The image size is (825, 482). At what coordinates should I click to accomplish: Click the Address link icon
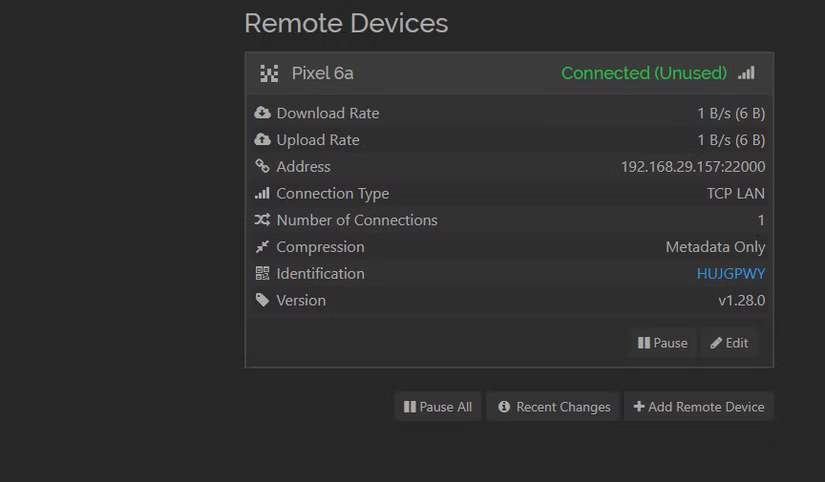(262, 167)
